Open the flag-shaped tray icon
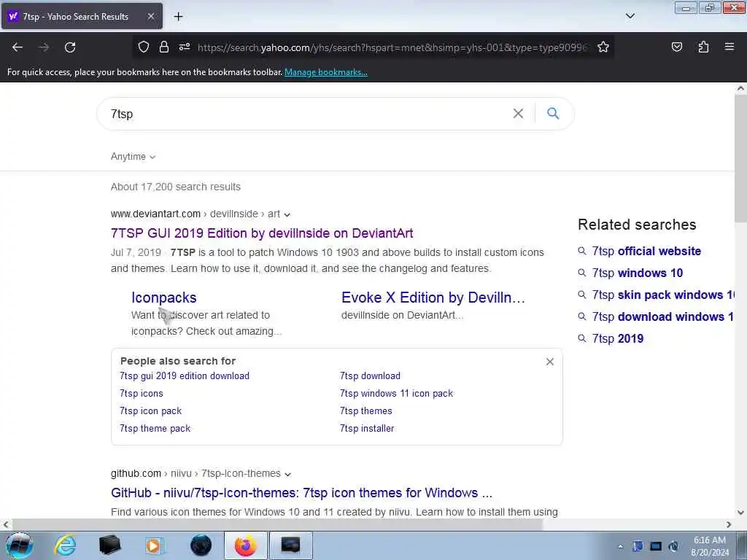 pyautogui.click(x=638, y=546)
